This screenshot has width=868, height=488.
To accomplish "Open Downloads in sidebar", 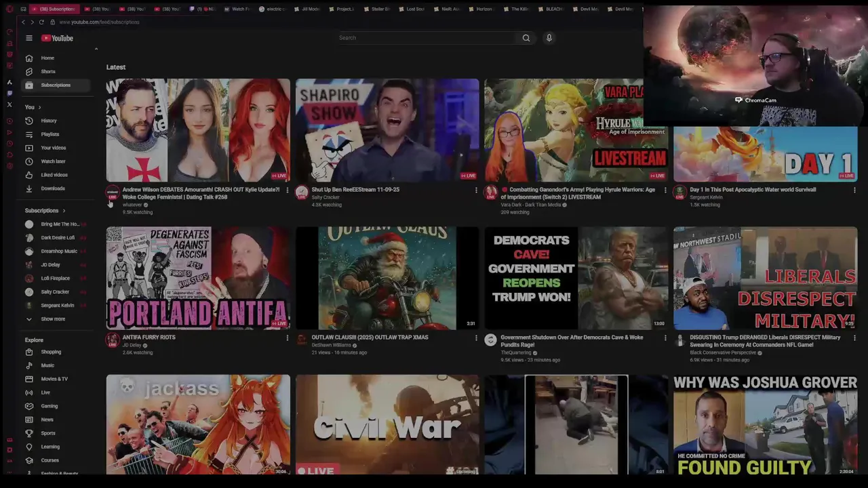I will coord(57,188).
